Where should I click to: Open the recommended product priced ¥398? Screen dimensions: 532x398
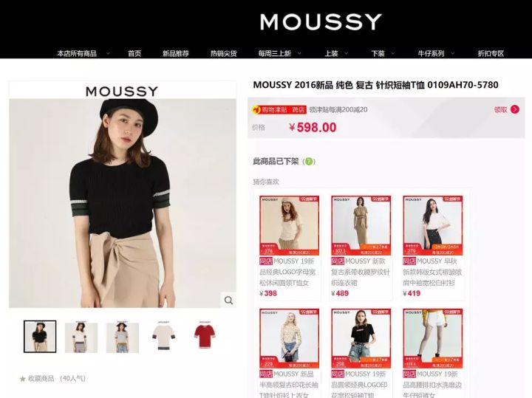(289, 247)
